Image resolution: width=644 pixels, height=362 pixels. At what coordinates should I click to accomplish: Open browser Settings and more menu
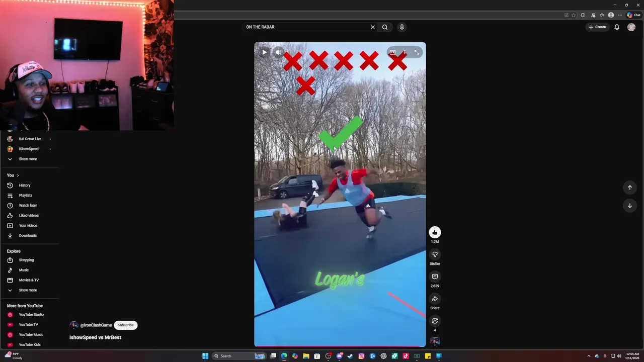(x=620, y=15)
